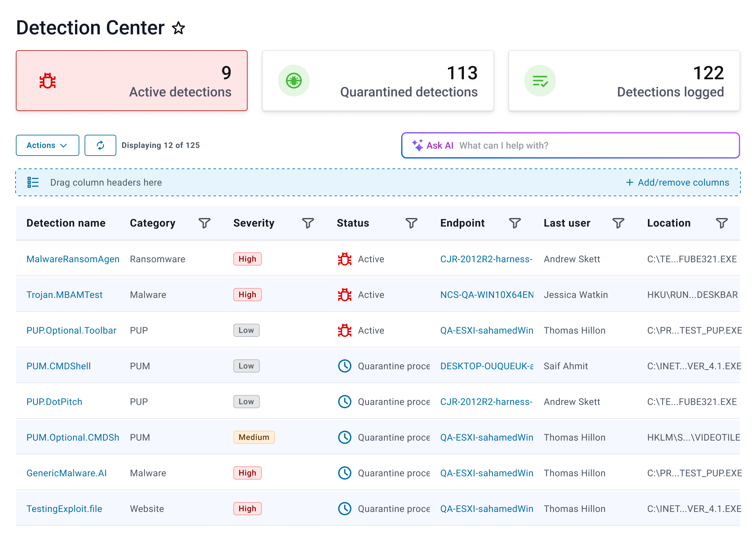Open the Last user column filter

click(x=618, y=223)
